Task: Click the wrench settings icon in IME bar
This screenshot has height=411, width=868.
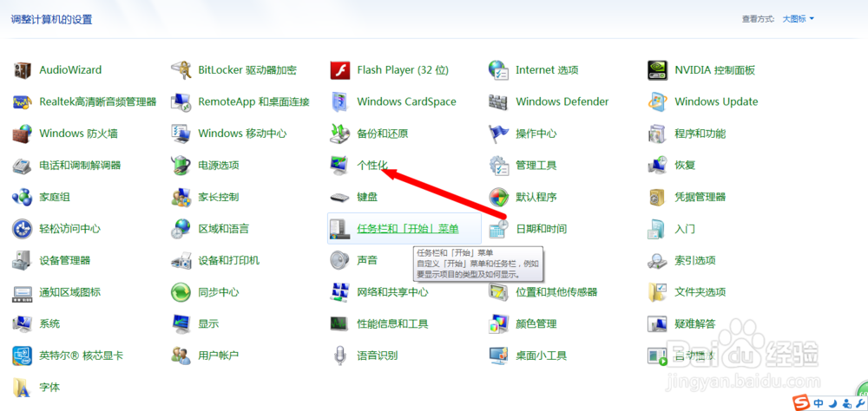Action: tap(861, 403)
